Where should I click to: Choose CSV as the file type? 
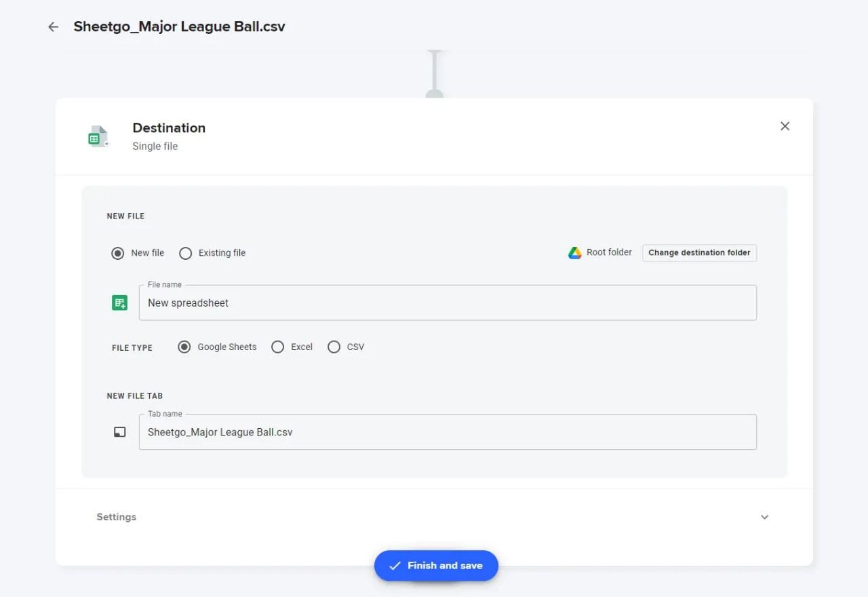coord(334,347)
